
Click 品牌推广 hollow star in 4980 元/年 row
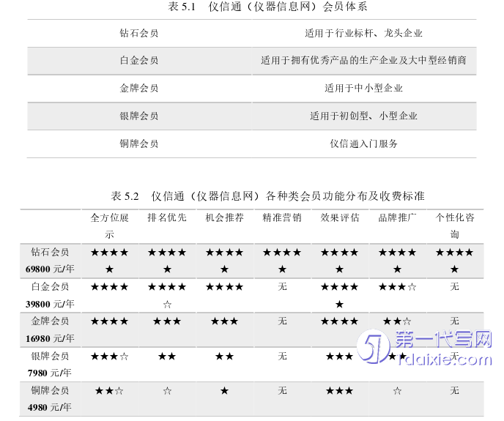click(397, 391)
